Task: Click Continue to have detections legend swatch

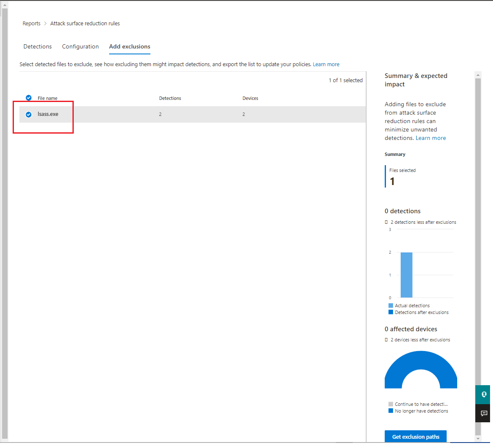Action: point(391,404)
